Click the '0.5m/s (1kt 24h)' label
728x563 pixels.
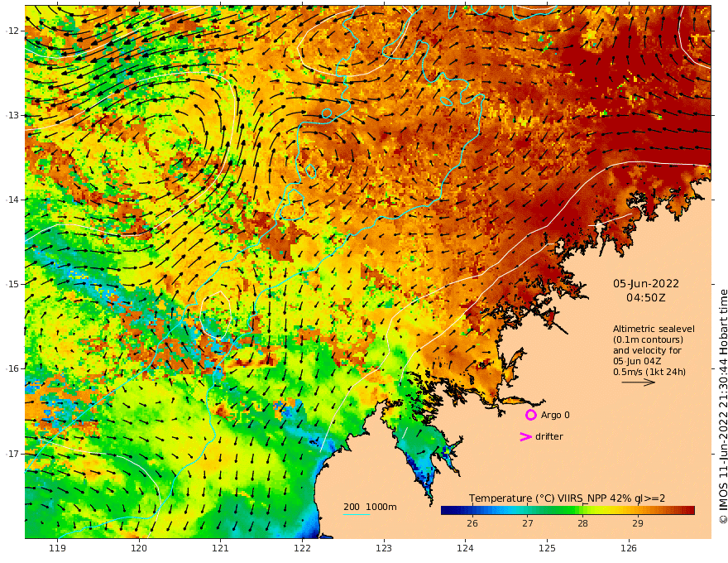coord(649,372)
